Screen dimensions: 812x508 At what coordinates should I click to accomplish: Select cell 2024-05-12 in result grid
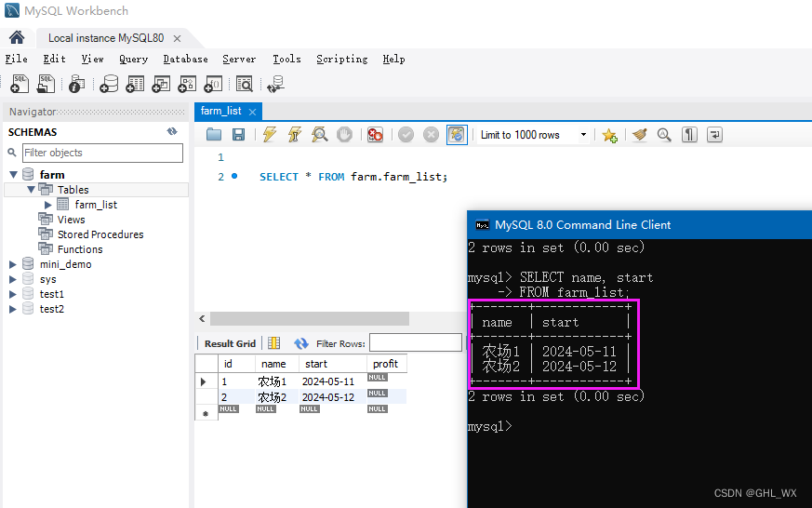click(x=331, y=397)
